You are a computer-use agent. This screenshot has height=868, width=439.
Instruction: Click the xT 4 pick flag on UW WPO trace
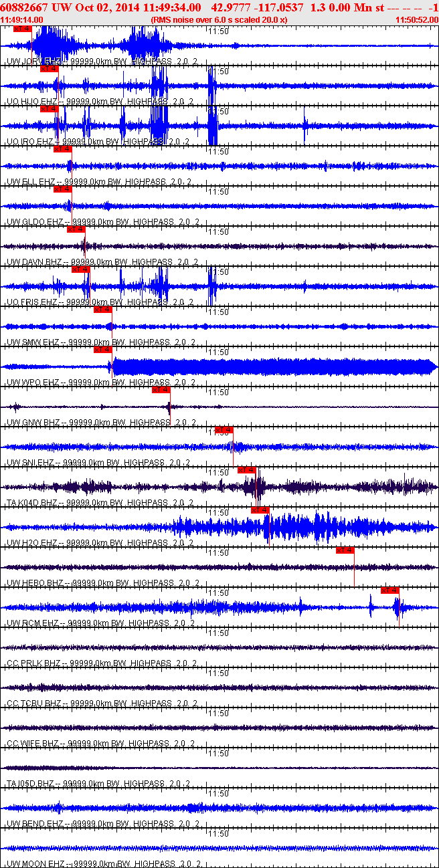coord(102,350)
